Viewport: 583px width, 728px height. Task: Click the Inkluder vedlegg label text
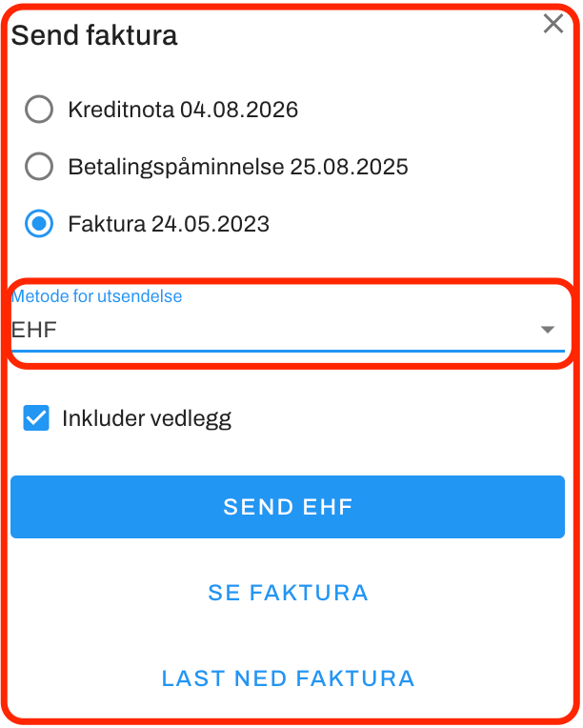147,418
